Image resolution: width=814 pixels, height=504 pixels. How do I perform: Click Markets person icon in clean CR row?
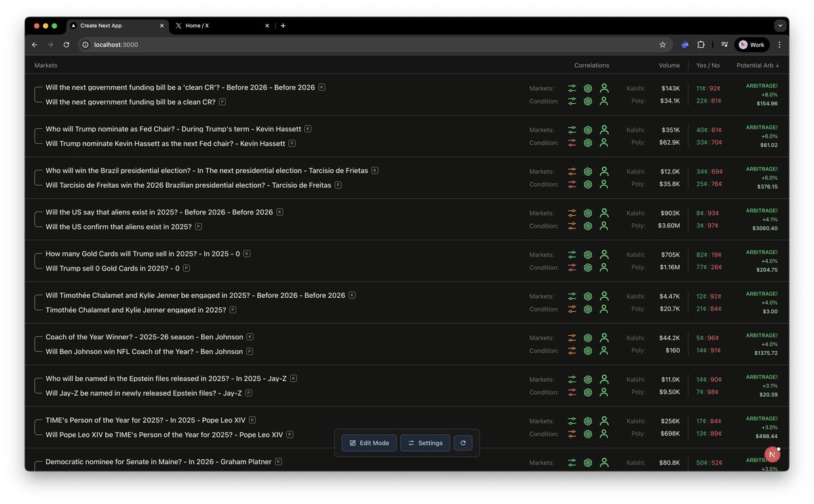604,88
